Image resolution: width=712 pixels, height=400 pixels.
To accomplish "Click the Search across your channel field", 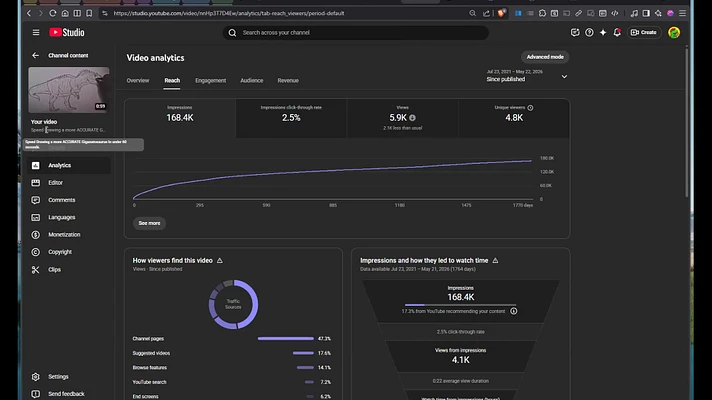I will point(356,33).
